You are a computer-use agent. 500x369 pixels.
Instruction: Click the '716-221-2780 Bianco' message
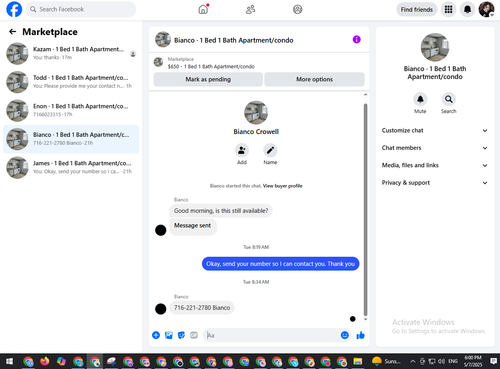(x=202, y=308)
